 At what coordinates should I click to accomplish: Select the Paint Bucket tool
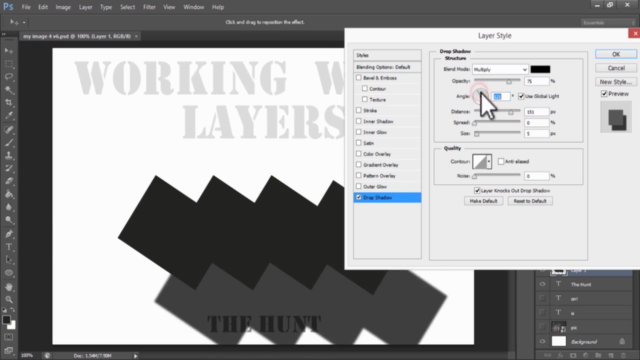[x=9, y=194]
